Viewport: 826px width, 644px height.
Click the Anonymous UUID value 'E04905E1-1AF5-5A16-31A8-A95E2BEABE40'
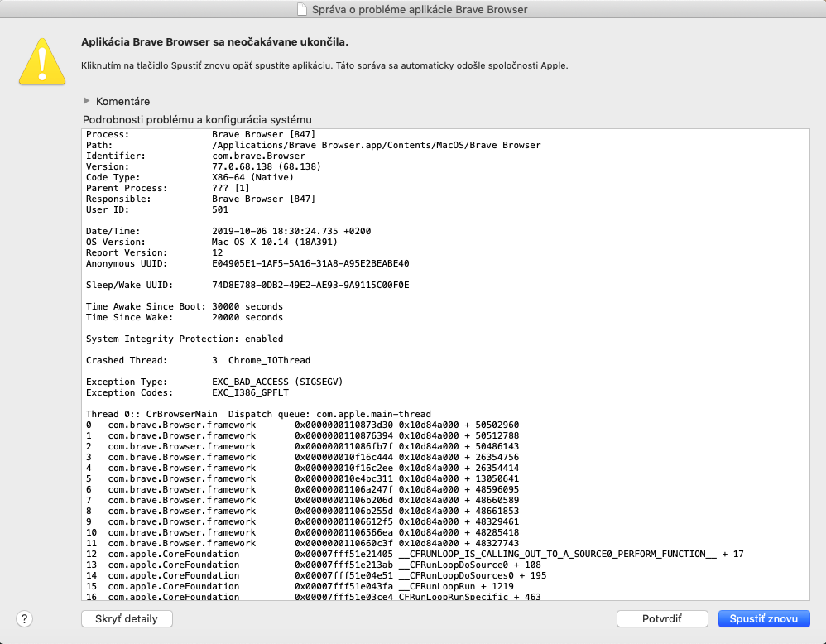coord(310,263)
